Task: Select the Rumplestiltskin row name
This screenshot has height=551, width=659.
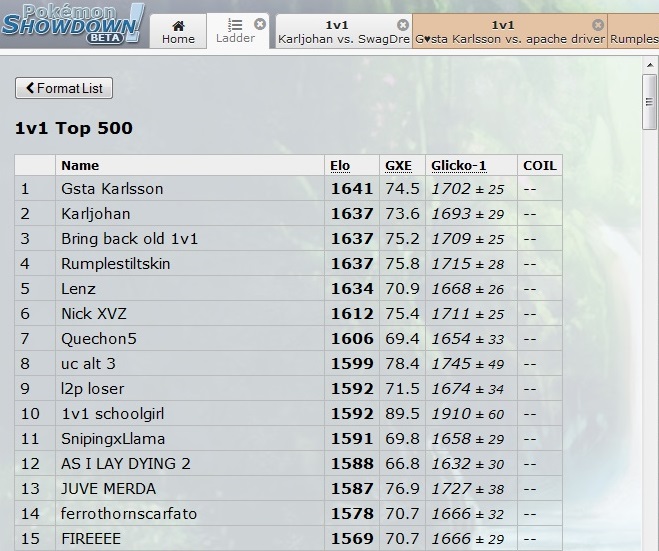Action: point(116,264)
